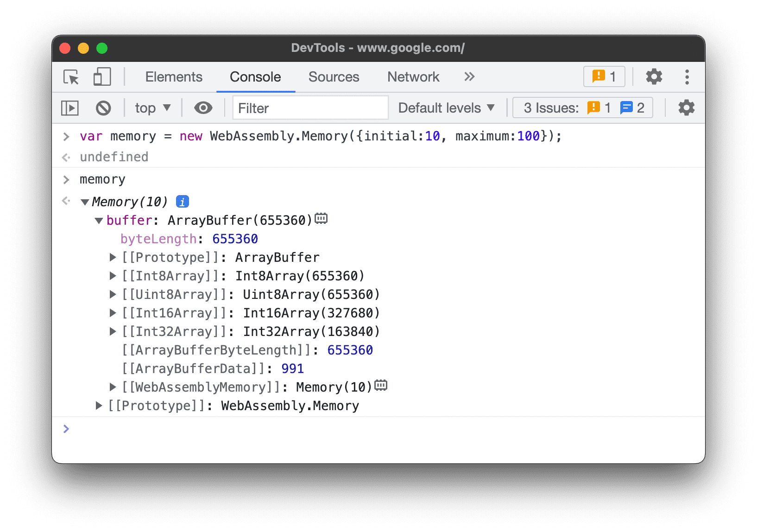Open the memory inspector chip next to ArrayBuffer(655360)
The height and width of the screenshot is (532, 757).
(x=322, y=218)
